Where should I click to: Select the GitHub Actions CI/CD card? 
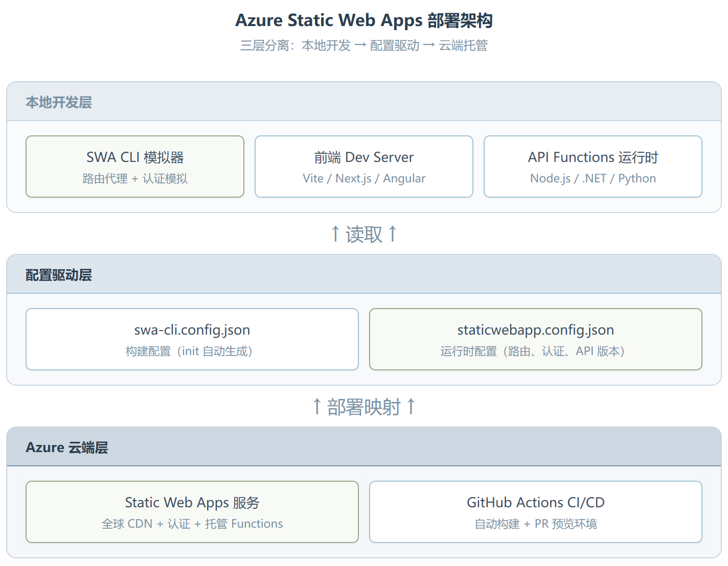[536, 512]
